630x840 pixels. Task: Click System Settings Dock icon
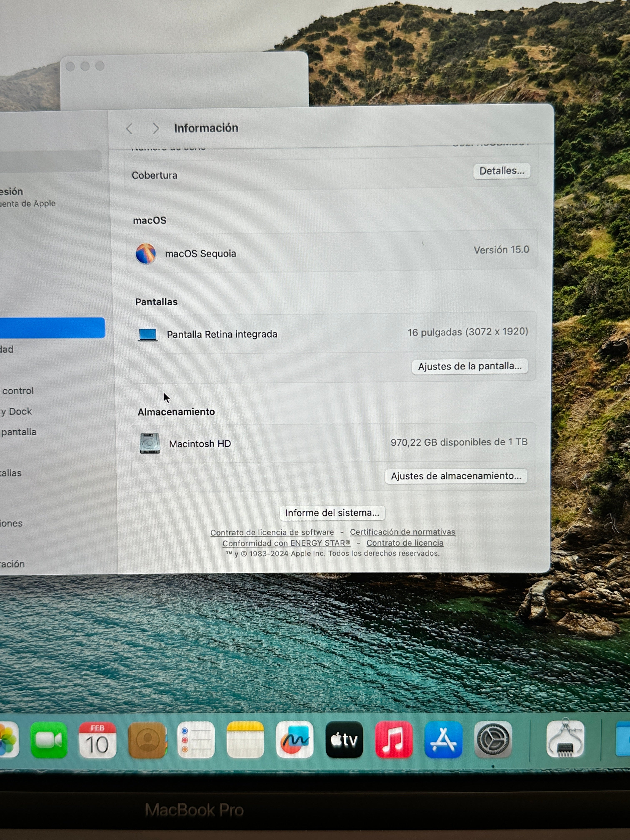coord(493,739)
